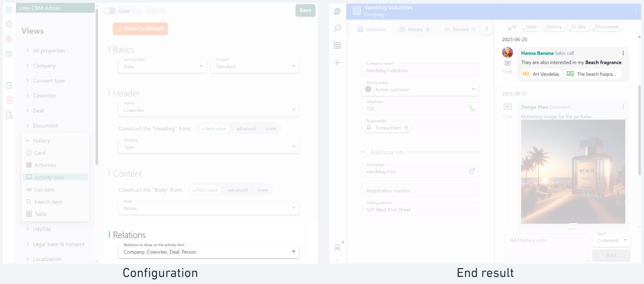
Task: Click the Reset to Default button
Action: (x=140, y=28)
